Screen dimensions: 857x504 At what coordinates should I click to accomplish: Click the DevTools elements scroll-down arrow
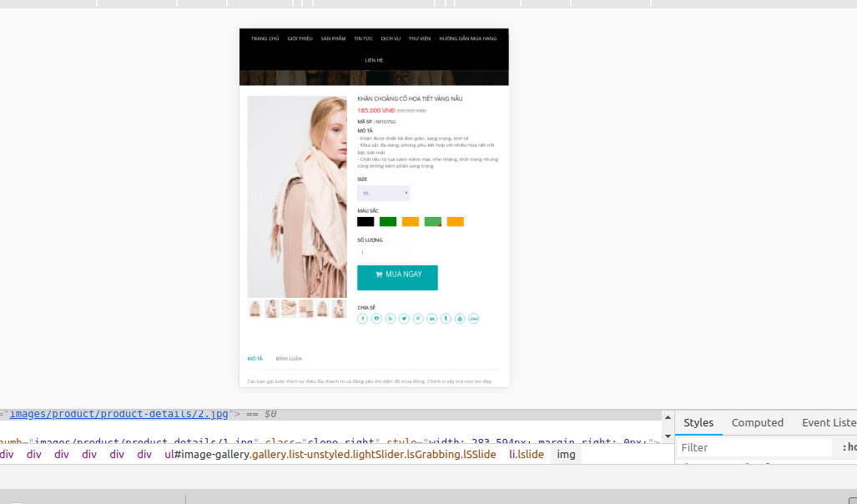point(668,436)
